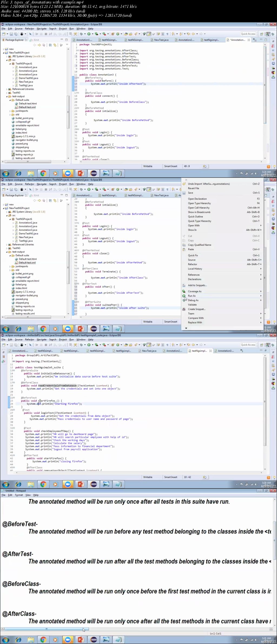The height and width of the screenshot is (644, 277).
Task: Click the Add to Snippets icon
Action: (184, 285)
